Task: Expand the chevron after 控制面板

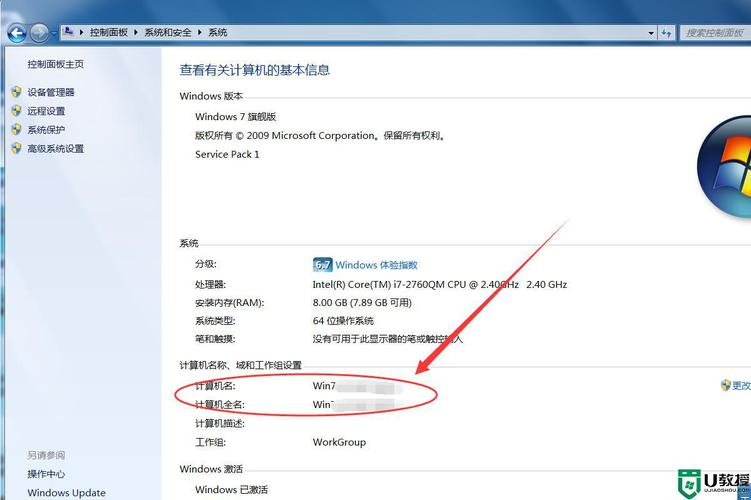Action: coord(136,33)
